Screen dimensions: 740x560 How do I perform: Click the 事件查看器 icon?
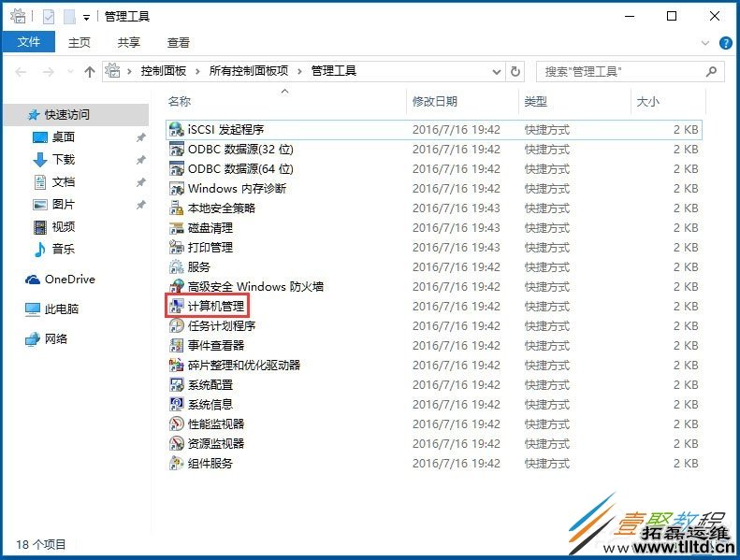pos(177,345)
